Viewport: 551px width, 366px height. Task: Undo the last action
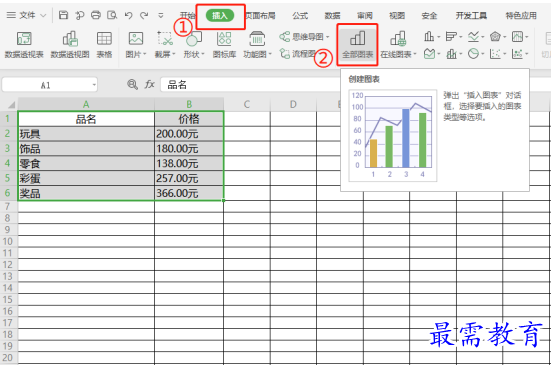[128, 15]
